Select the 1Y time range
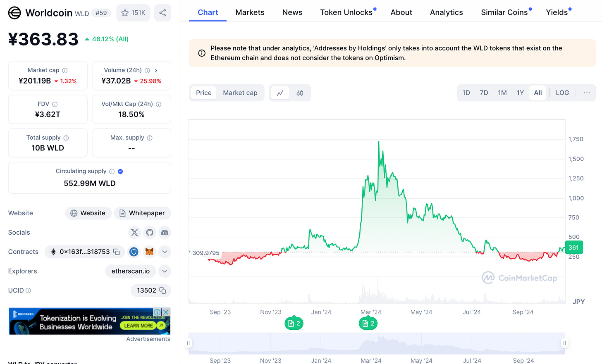Viewport: 602px width, 364px height. 520,93
